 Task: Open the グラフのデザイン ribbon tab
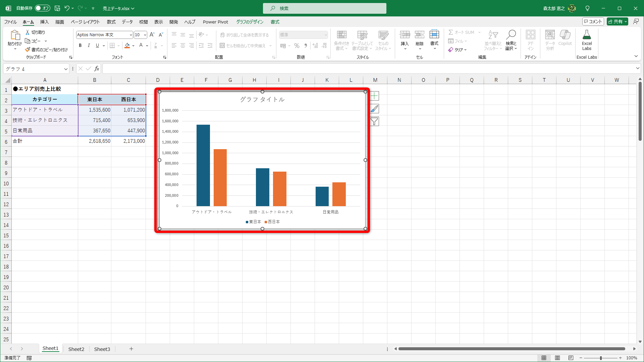click(x=250, y=22)
